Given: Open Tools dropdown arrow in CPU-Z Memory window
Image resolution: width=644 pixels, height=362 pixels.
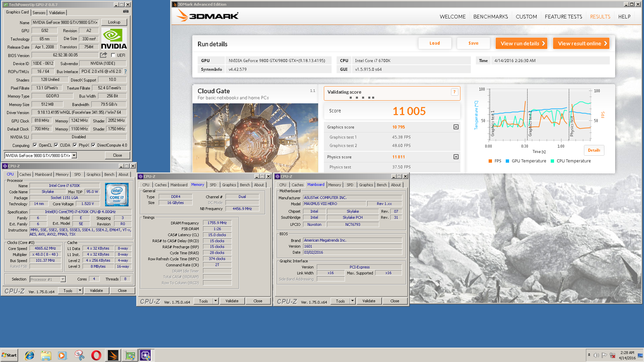Looking at the screenshot, I should click(215, 301).
